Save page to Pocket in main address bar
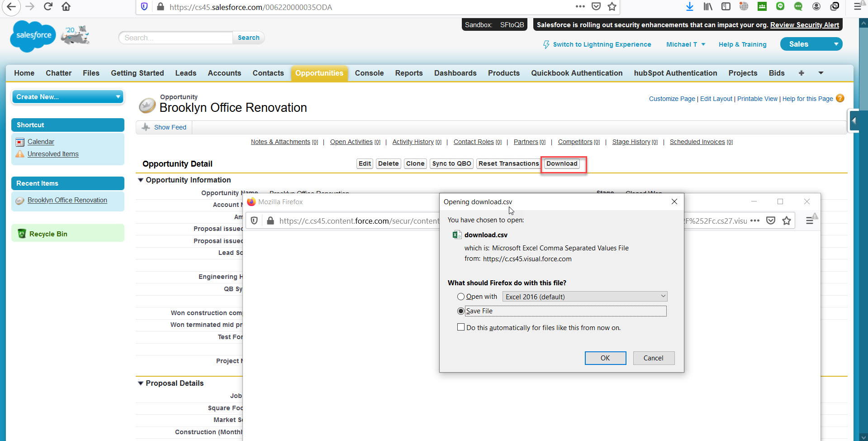Screen dimensions: 868x441 tap(596, 7)
